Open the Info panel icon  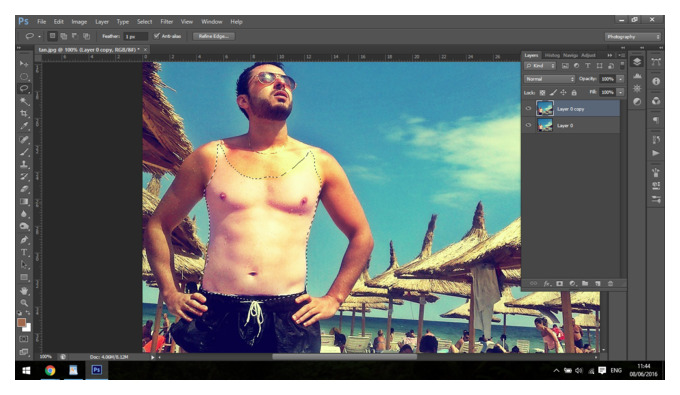pos(656,81)
